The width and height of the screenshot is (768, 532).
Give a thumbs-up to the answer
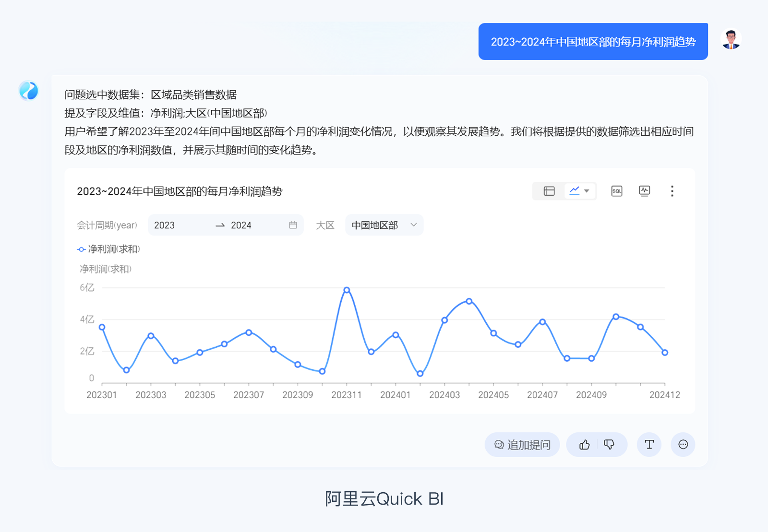pos(584,445)
